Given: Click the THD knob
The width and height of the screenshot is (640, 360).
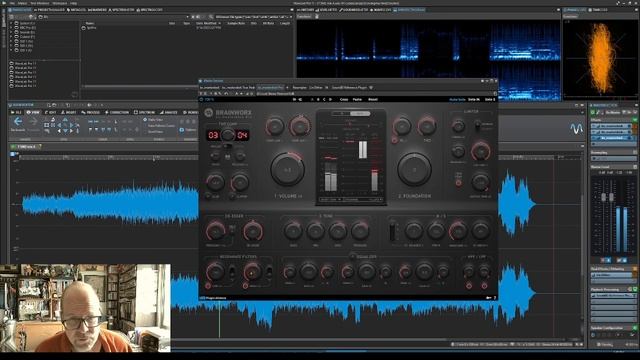Looking at the screenshot, I should click(427, 127).
